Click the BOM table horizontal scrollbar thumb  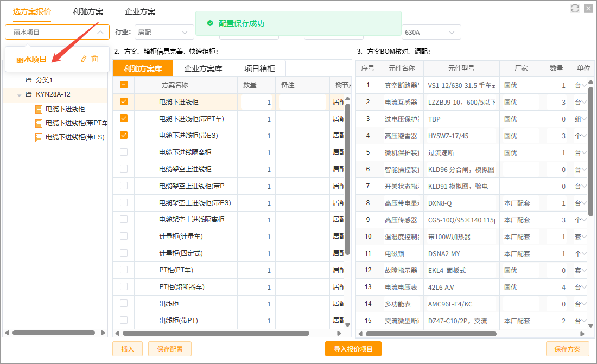[431, 334]
